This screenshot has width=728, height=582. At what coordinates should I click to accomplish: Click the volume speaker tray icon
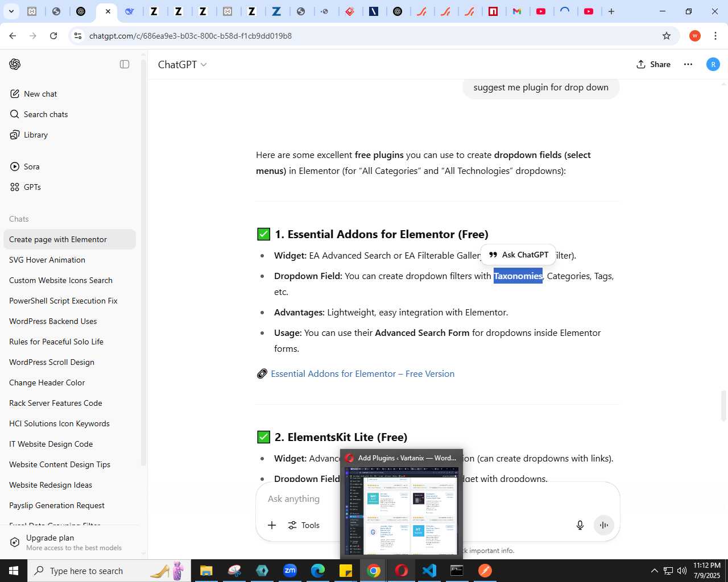(682, 571)
